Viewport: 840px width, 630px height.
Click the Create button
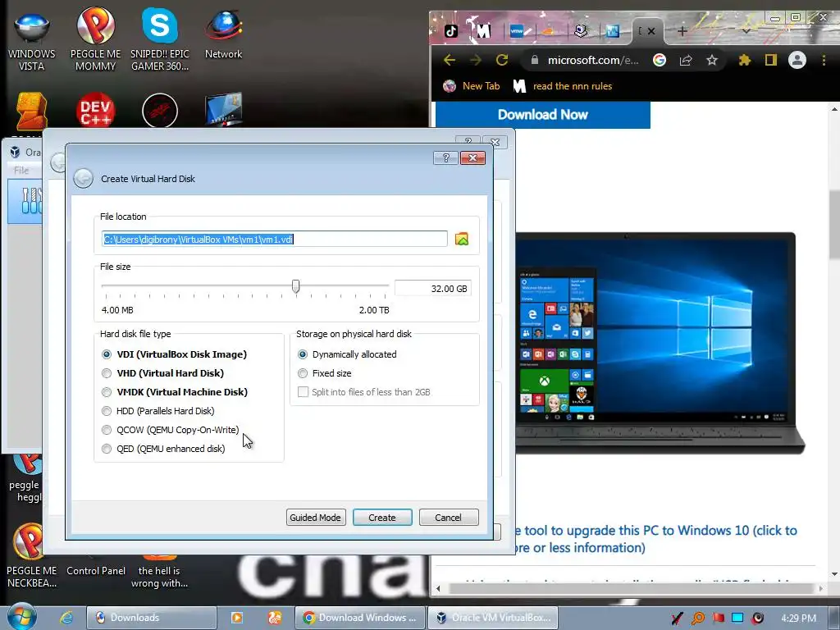point(382,518)
